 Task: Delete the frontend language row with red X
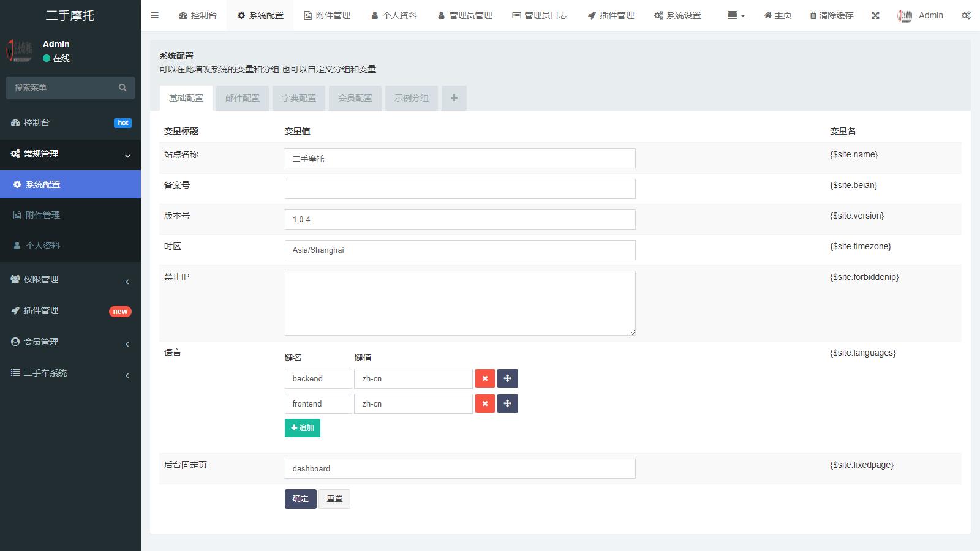coord(484,403)
